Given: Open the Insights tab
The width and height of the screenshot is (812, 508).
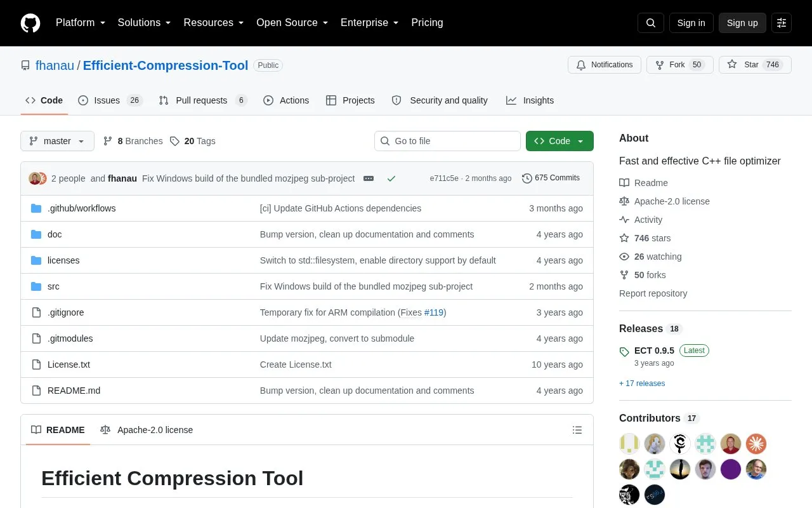Looking at the screenshot, I should pos(530,100).
